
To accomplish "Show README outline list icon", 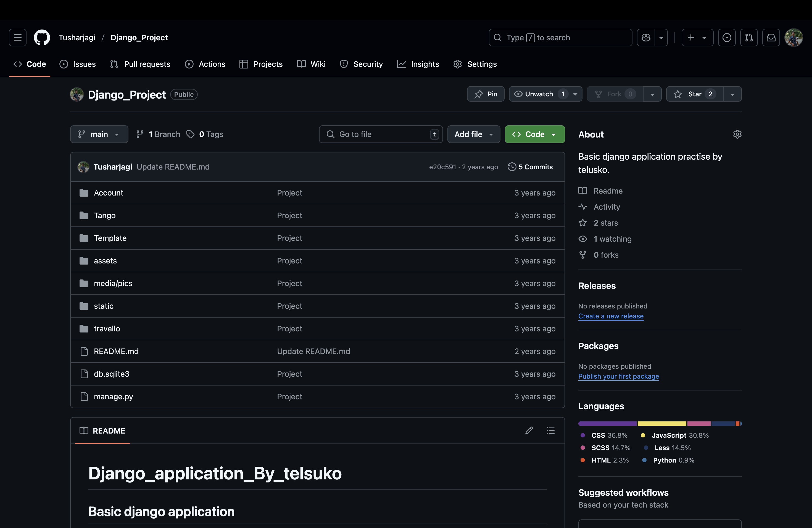I will coord(551,431).
